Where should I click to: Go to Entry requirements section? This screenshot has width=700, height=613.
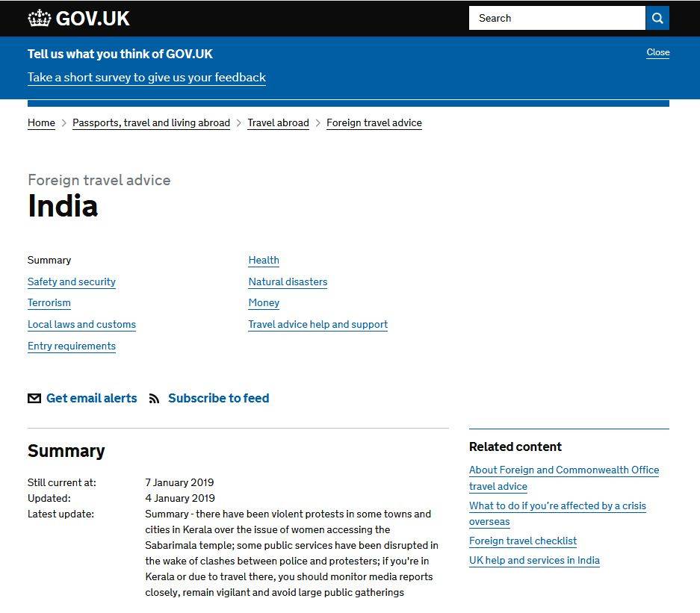pyautogui.click(x=72, y=346)
